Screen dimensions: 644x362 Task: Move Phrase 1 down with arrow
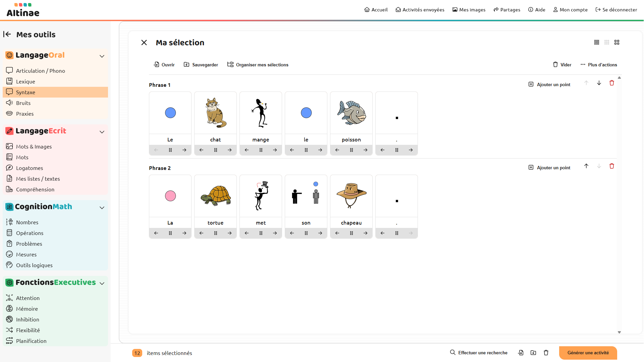tap(599, 83)
